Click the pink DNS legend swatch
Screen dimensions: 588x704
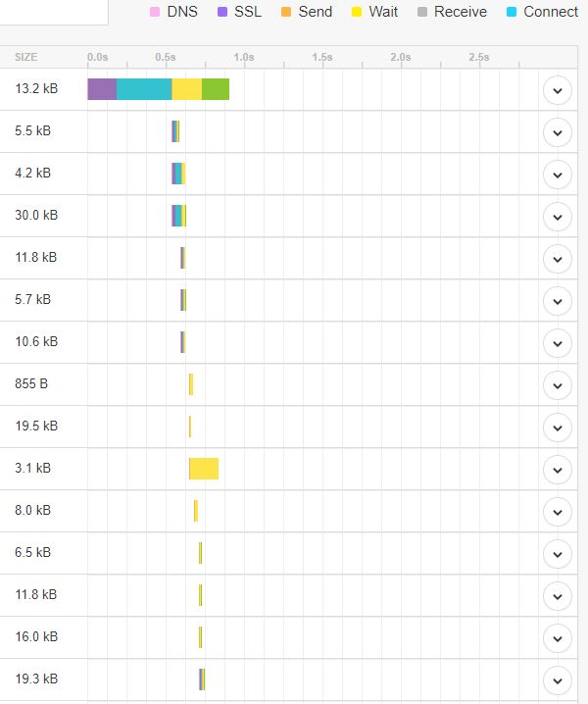(x=154, y=12)
